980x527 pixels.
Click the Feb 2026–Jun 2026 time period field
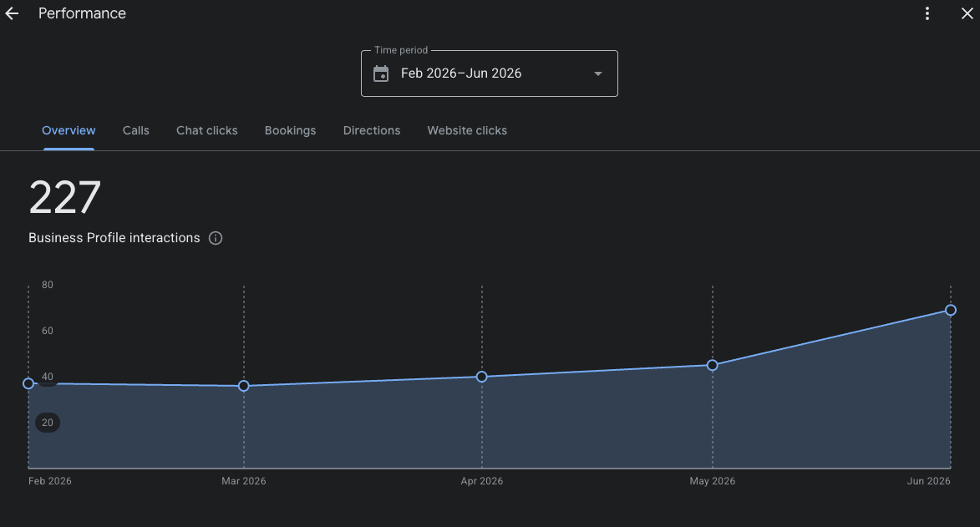(490, 73)
